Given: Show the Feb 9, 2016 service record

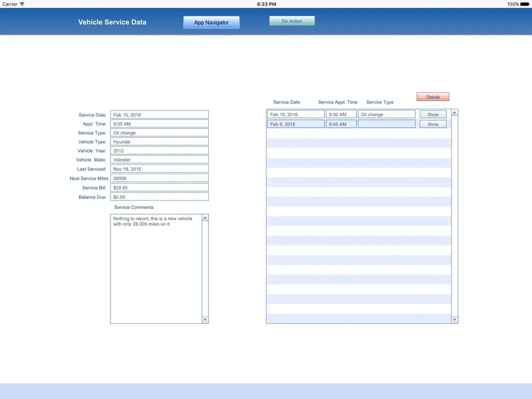Looking at the screenshot, I should tap(433, 124).
